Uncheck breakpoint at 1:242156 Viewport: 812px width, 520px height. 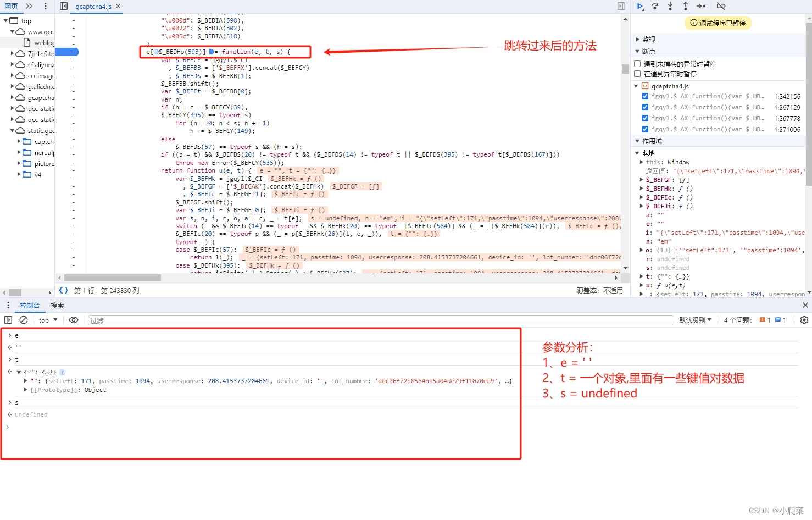coord(645,96)
